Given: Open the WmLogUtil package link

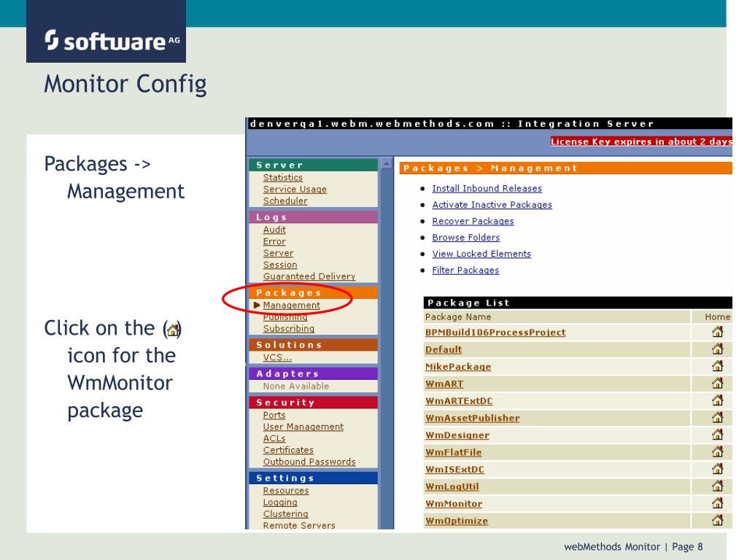Looking at the screenshot, I should (452, 486).
